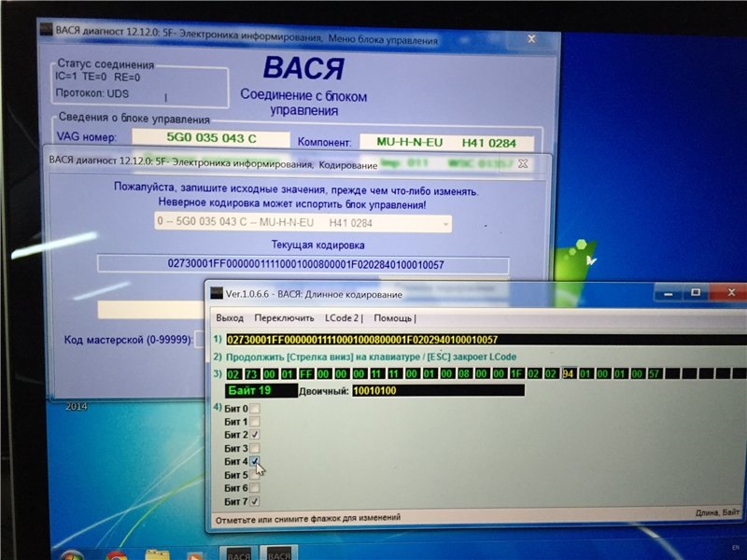Tick the Бит 5 checkbox
This screenshot has width=747, height=560.
(x=255, y=475)
